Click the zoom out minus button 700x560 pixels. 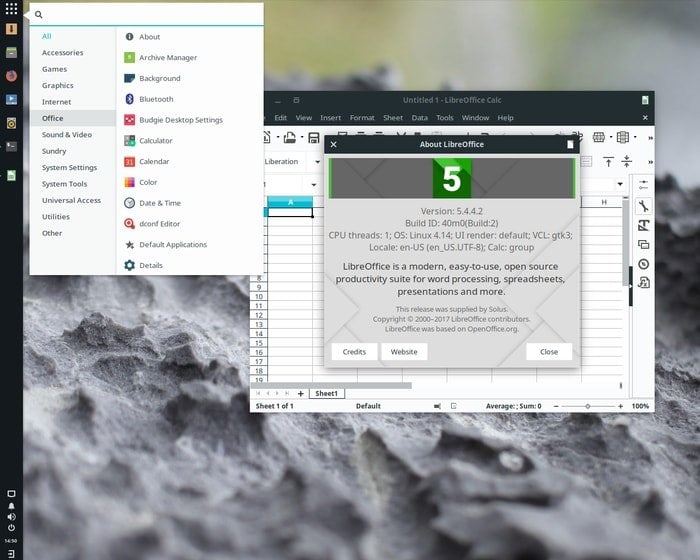click(x=556, y=406)
